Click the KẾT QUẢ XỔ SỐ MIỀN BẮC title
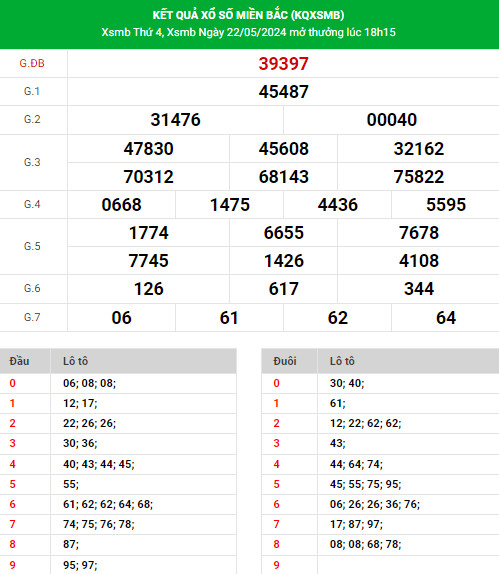The height and width of the screenshot is (574, 499). (x=248, y=15)
